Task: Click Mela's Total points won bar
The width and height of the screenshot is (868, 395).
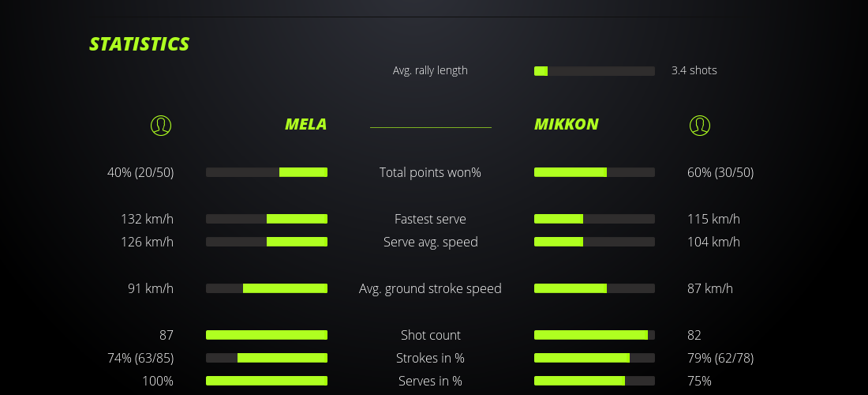Action: point(267,172)
